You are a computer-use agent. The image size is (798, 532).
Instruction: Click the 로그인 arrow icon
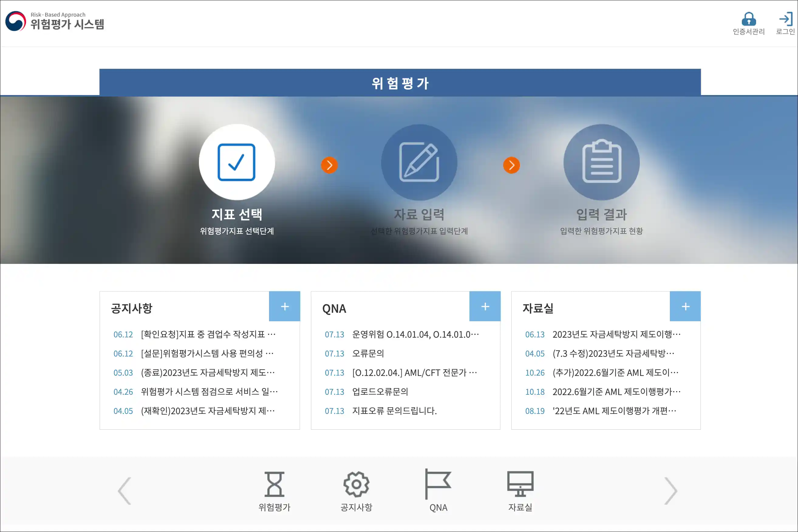click(x=786, y=19)
